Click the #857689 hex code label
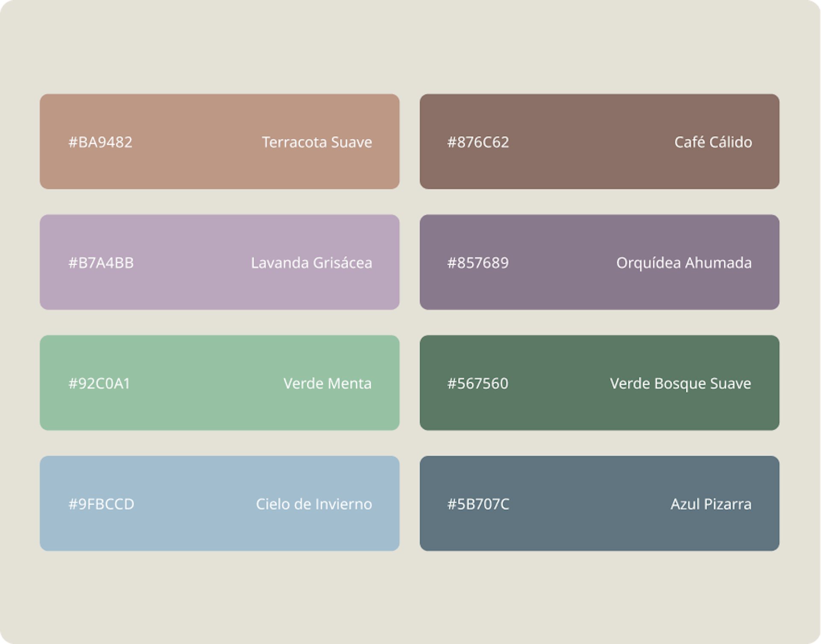 click(478, 263)
